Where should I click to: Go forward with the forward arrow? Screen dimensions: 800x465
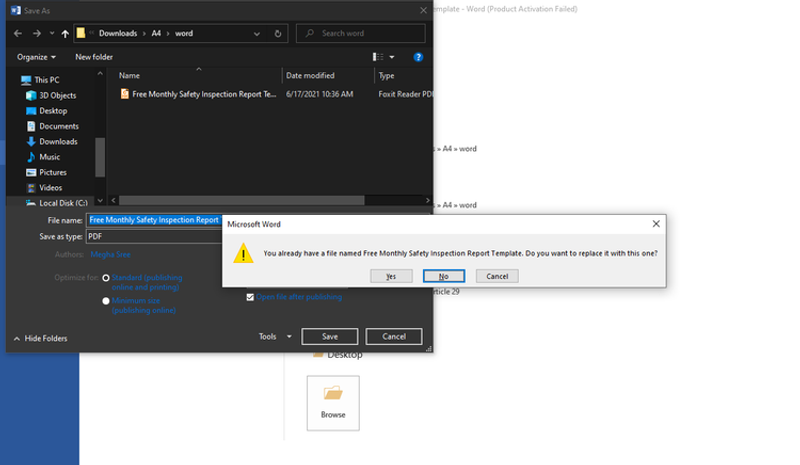click(36, 33)
